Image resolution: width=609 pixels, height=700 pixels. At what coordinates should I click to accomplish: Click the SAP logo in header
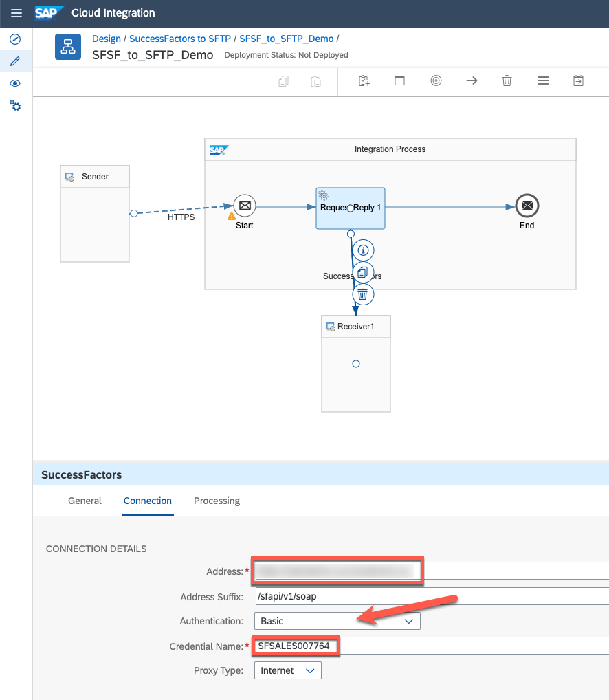click(49, 13)
